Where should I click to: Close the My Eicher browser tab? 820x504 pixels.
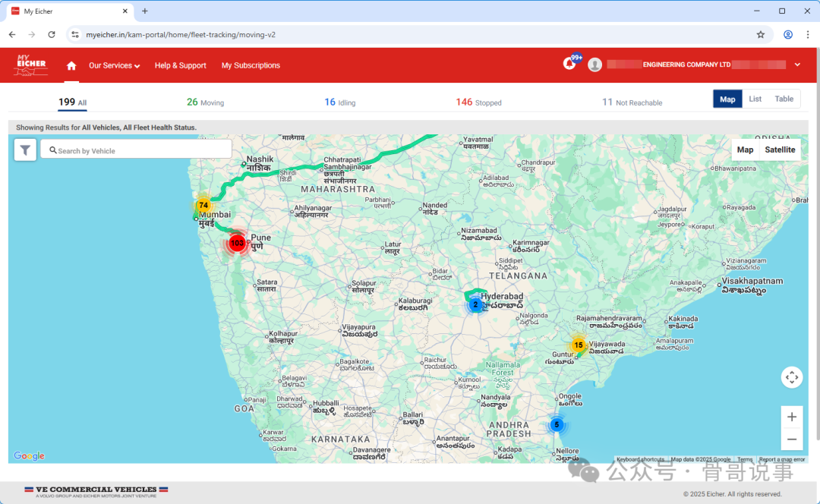point(125,11)
